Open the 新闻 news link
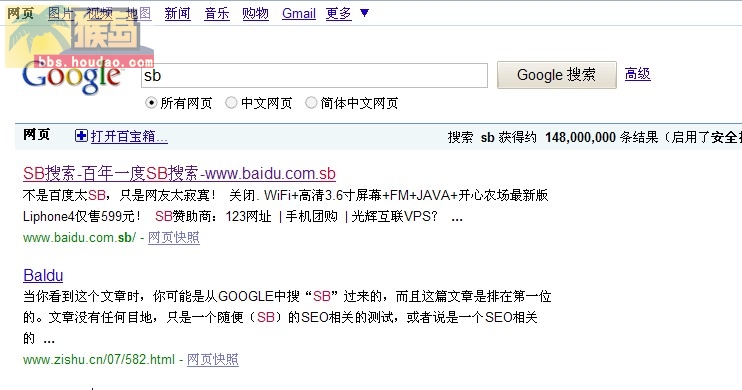Screen dimensions: 742x390 pyautogui.click(x=177, y=14)
